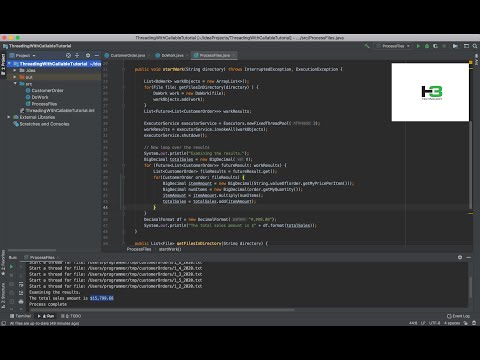
Task: Rerun ProcessFiles from the Run panel
Action: [11, 267]
